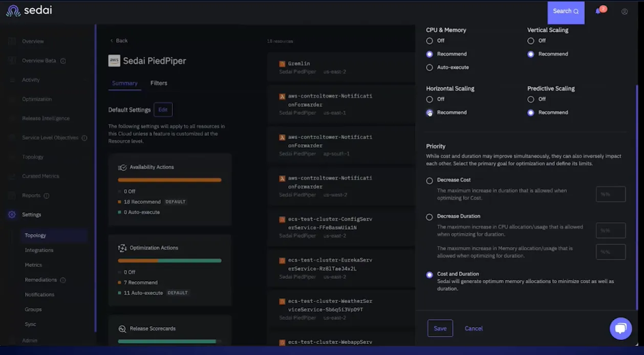
Task: Select Recommend under Predictive Scaling
Action: pos(531,113)
